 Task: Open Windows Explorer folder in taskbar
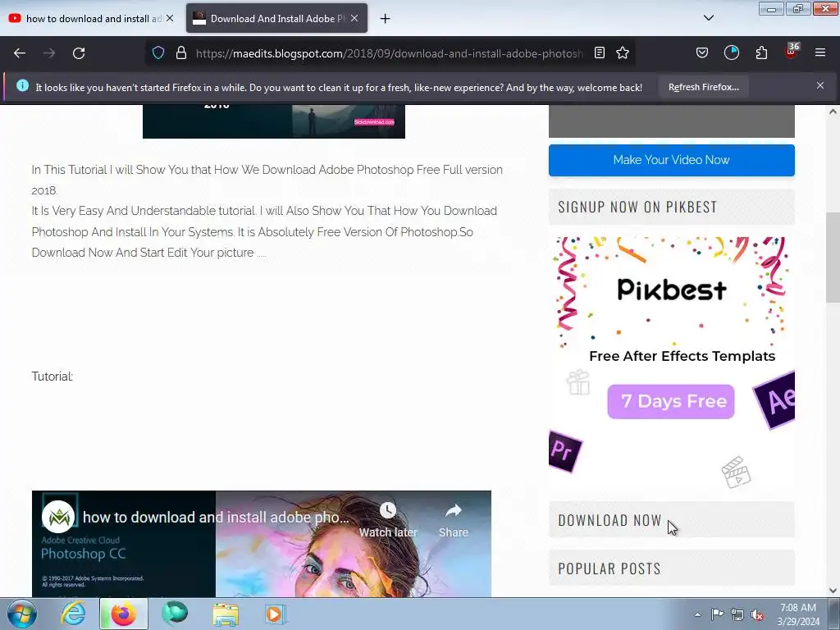pos(226,614)
